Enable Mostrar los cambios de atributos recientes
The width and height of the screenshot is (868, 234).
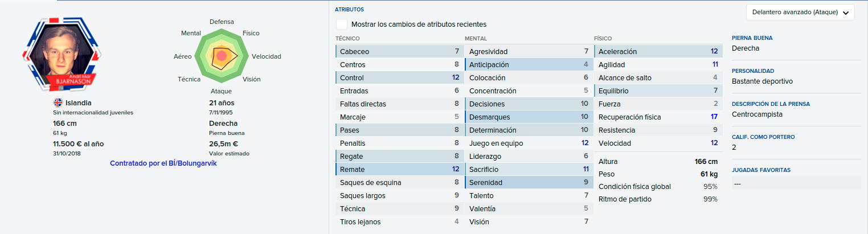[342, 24]
